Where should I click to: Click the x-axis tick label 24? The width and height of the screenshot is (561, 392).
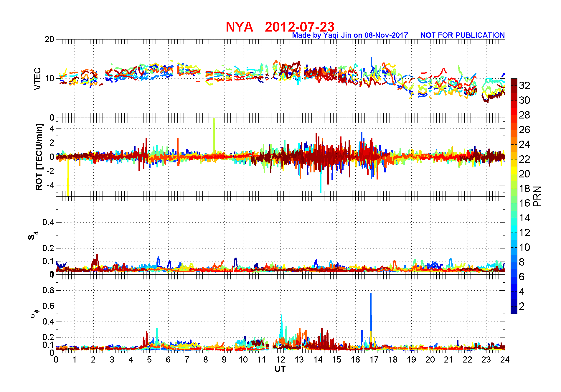pos(505,360)
